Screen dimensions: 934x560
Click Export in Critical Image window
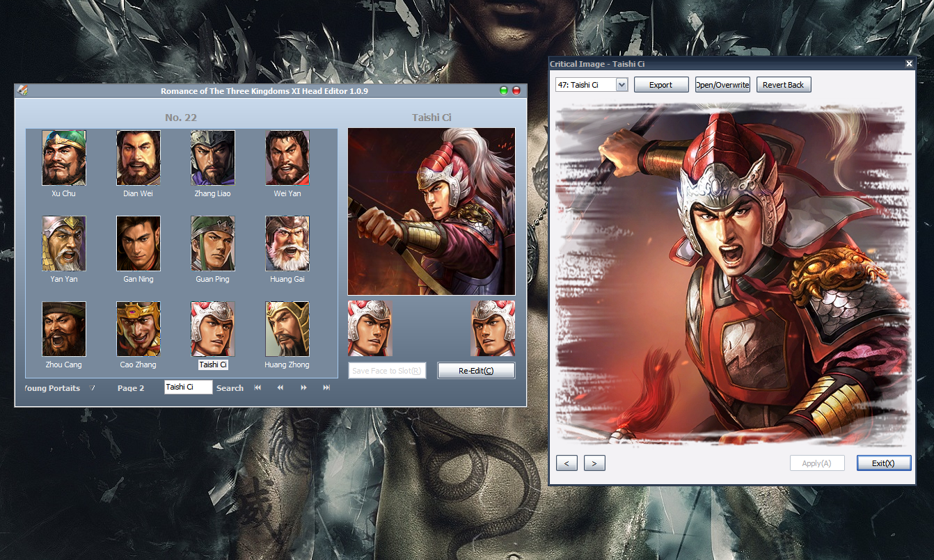(661, 85)
